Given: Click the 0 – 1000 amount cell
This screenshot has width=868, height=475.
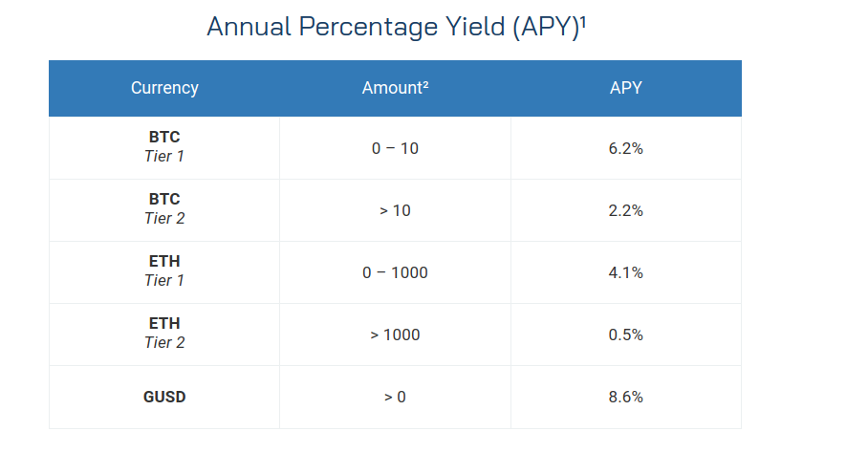Looking at the screenshot, I should pyautogui.click(x=395, y=271).
